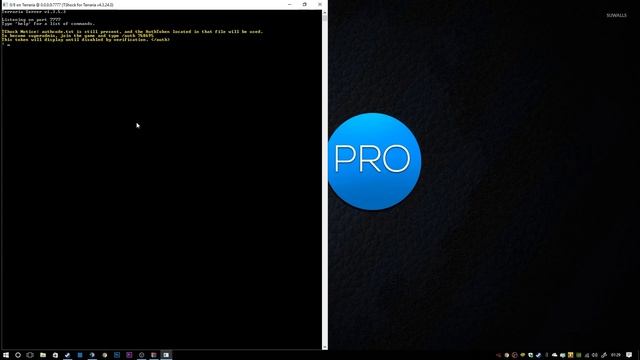The height and width of the screenshot is (360, 640).
Task: Open the network tray icon
Action: [x=587, y=355]
